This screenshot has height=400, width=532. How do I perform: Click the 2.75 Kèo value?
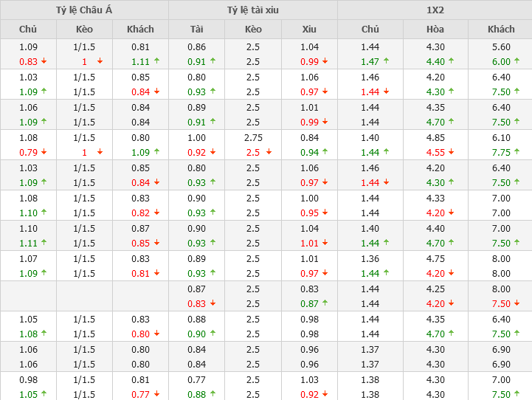[x=253, y=137]
